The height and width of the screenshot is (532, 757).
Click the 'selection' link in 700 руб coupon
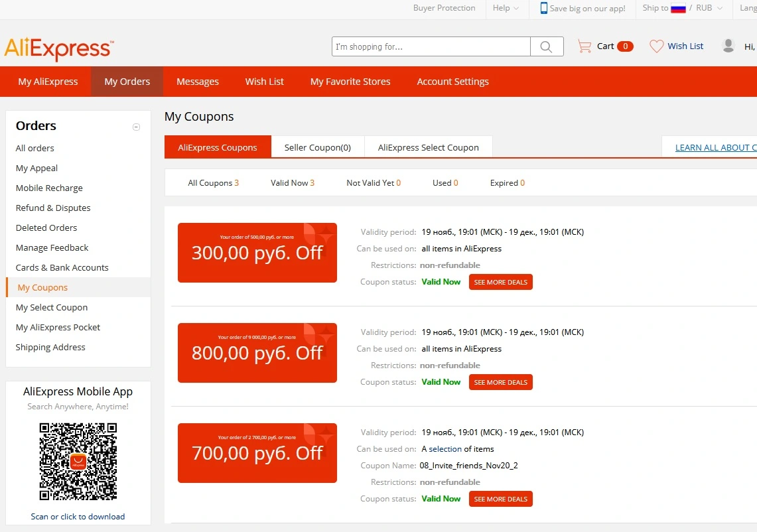pyautogui.click(x=445, y=449)
